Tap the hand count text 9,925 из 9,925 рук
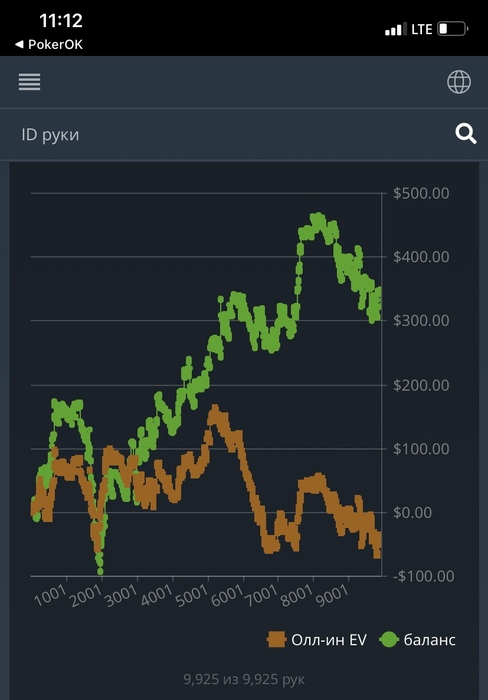 (244, 679)
